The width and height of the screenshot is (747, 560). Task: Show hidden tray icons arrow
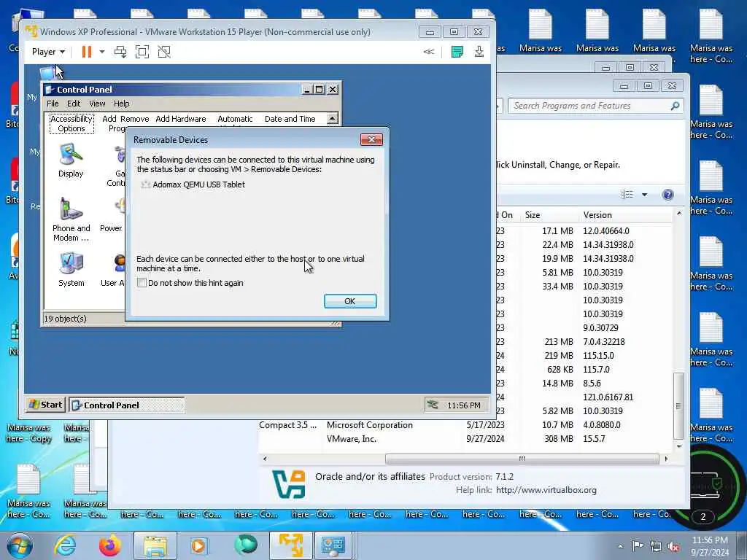pos(620,546)
